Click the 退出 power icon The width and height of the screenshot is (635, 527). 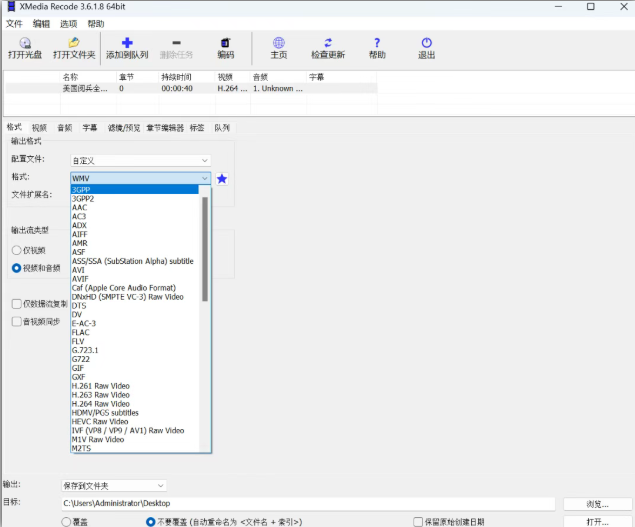[x=426, y=43]
